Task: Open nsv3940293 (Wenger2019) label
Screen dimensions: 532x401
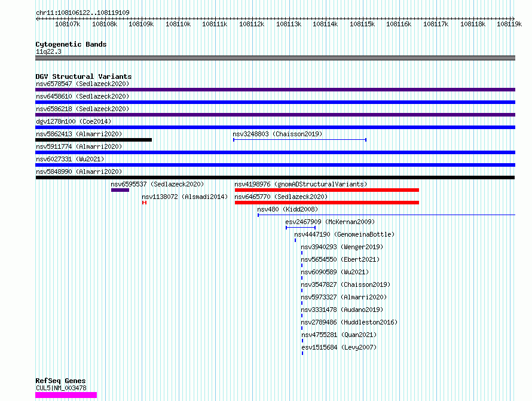Action: tap(342, 247)
